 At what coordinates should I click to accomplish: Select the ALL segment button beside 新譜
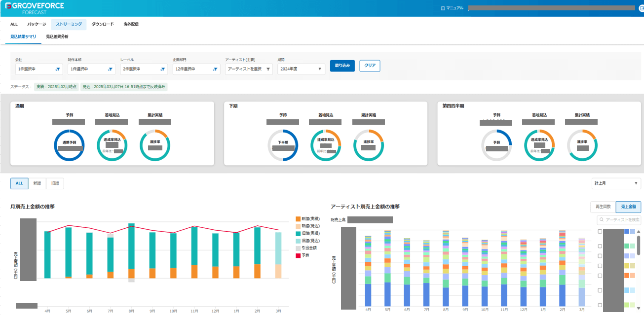(x=19, y=183)
